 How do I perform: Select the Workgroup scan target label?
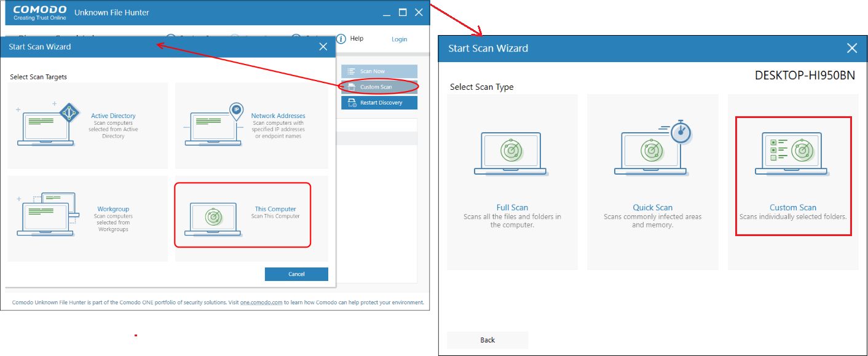point(113,209)
